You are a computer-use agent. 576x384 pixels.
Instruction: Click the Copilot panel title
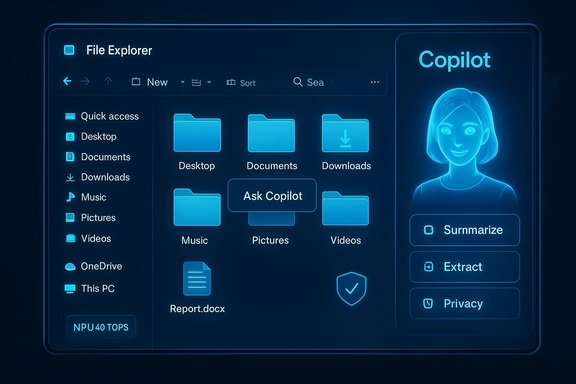point(454,60)
